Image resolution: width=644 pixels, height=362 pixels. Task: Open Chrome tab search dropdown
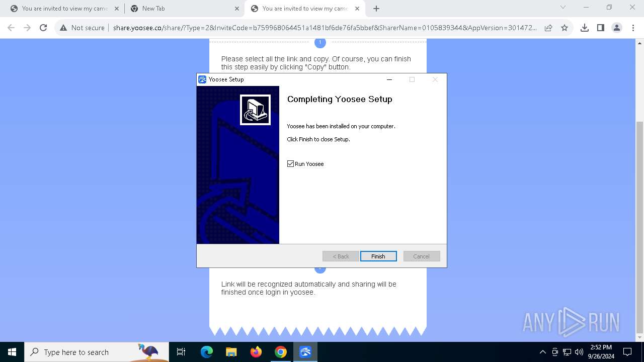[563, 7]
